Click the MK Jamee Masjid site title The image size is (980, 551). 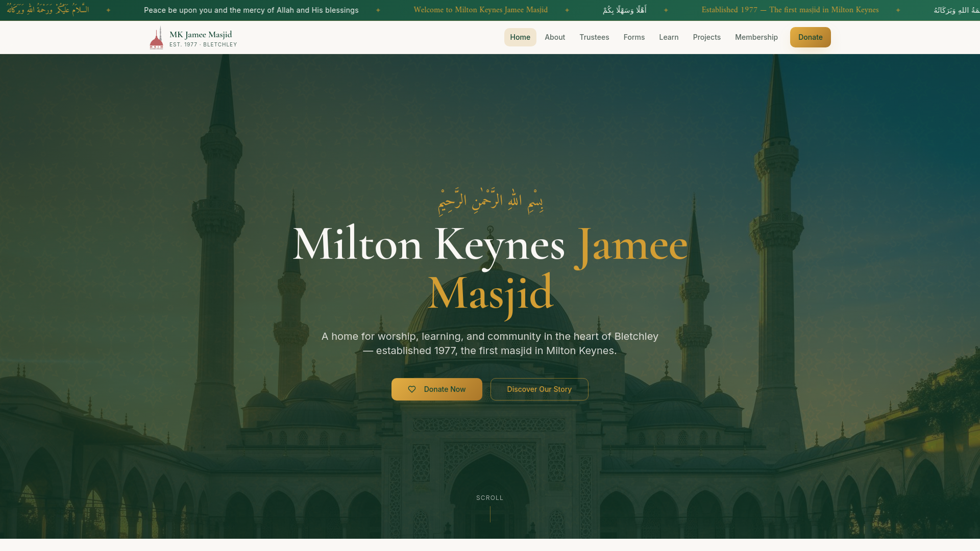pos(201,35)
